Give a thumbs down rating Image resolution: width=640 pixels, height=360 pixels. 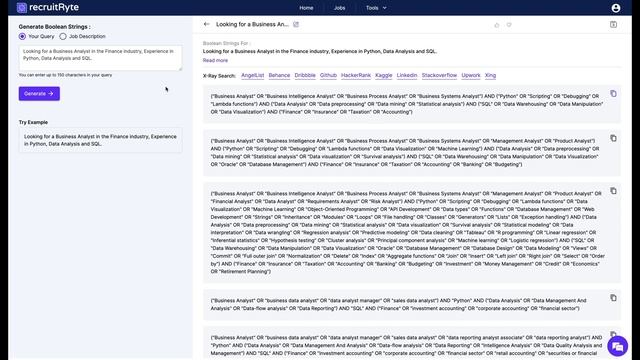point(509,25)
